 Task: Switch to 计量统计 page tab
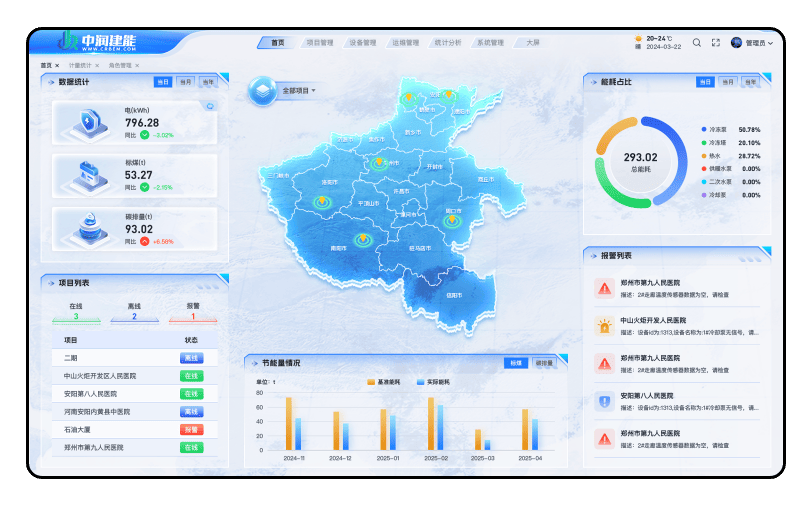click(x=80, y=66)
